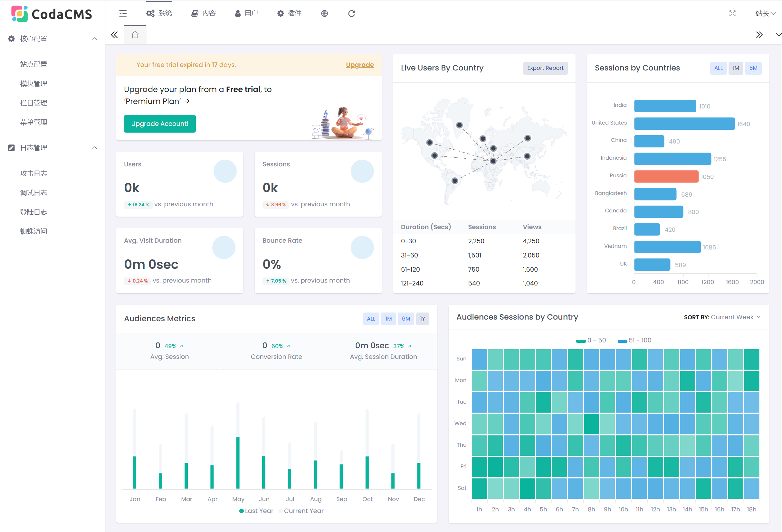Expand the tab options chevron dropdown
The image size is (782, 532).
coord(778,35)
